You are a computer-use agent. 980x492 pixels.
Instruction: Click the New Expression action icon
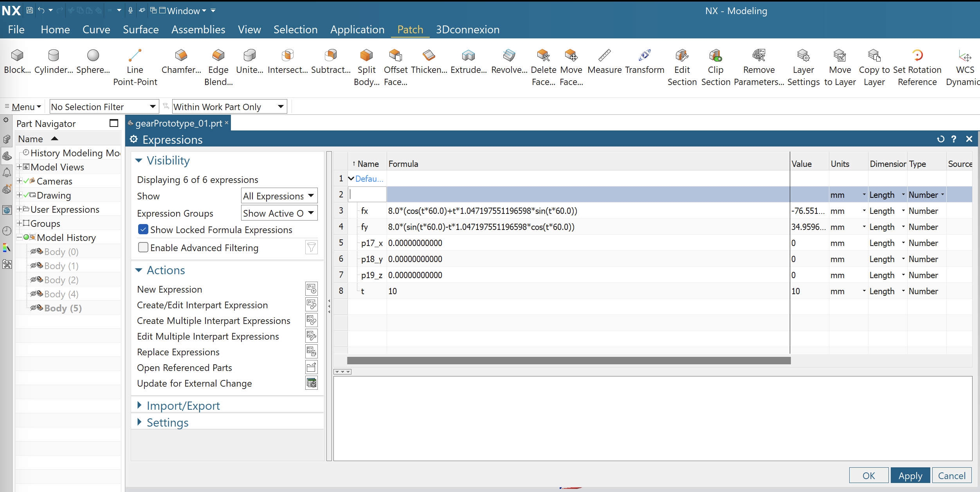311,289
